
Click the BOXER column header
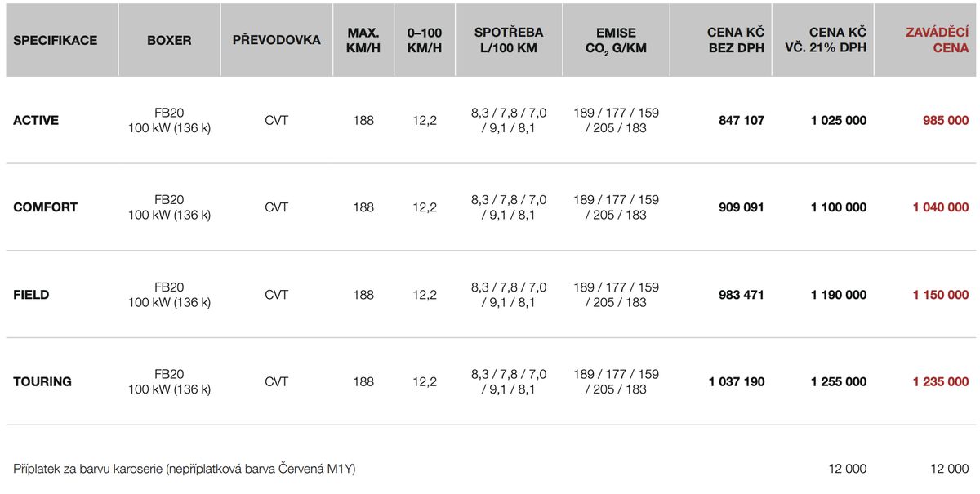[x=169, y=40]
